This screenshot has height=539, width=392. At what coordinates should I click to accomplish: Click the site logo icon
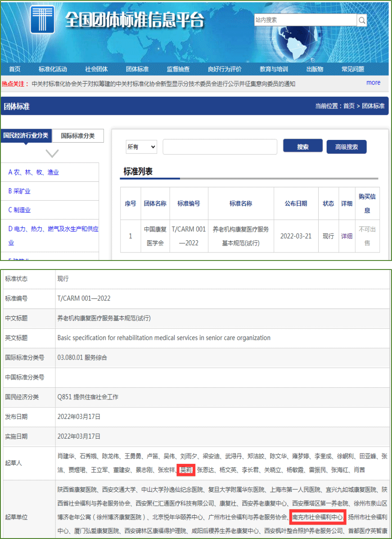pos(42,19)
